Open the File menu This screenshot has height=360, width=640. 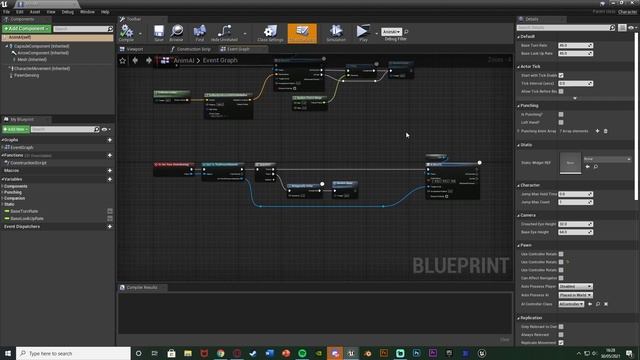pyautogui.click(x=7, y=12)
